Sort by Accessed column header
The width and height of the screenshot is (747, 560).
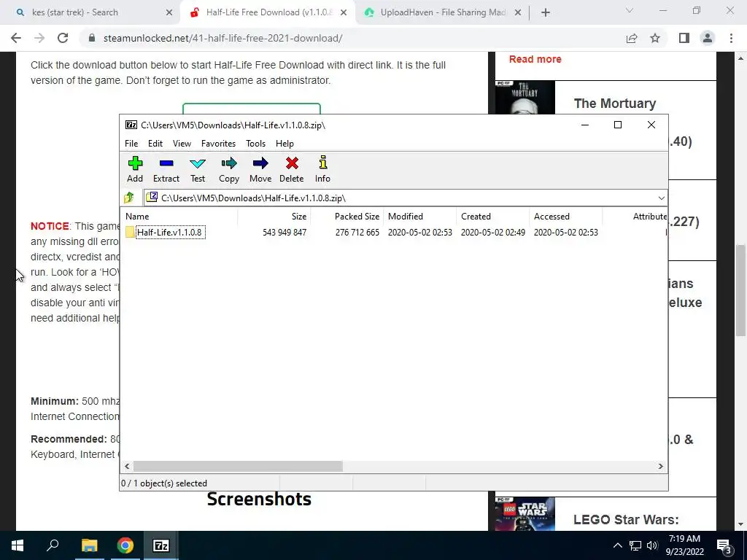(x=565, y=216)
